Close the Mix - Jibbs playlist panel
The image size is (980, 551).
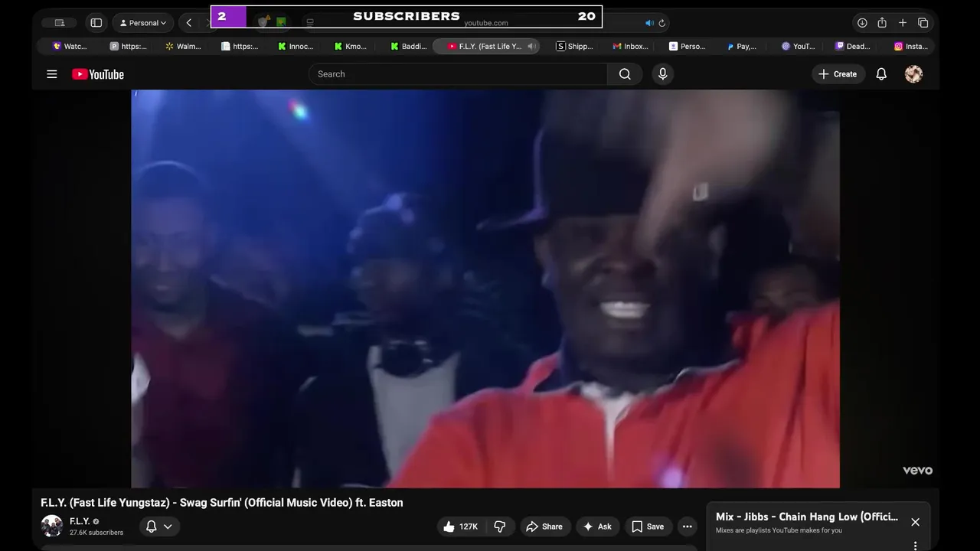(915, 522)
